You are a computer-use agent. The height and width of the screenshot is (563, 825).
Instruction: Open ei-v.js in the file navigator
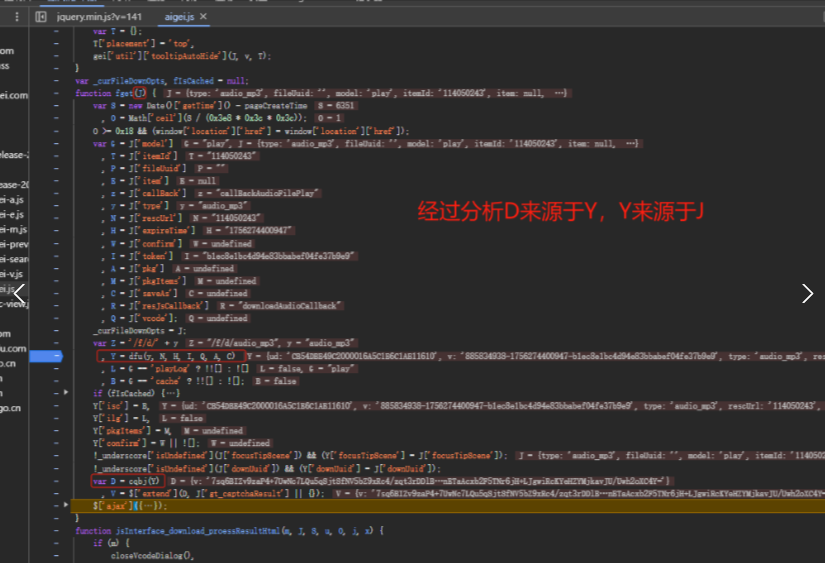click(x=12, y=274)
